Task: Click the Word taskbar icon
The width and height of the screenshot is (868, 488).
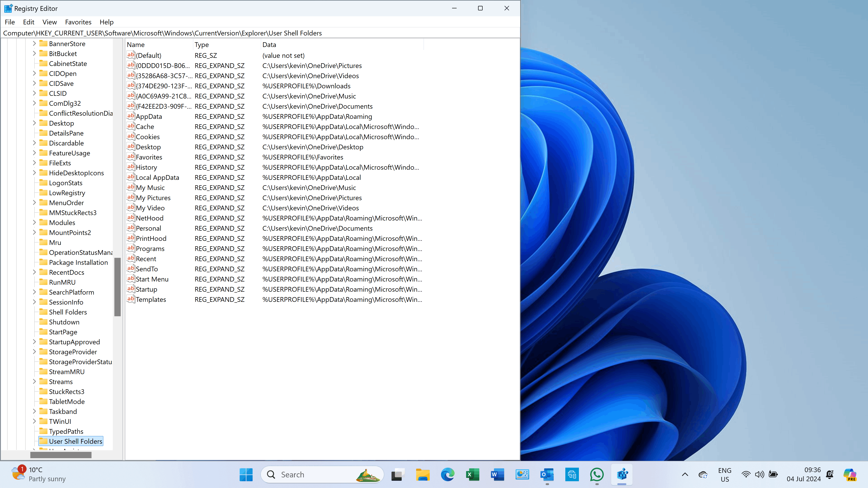Action: (x=497, y=474)
